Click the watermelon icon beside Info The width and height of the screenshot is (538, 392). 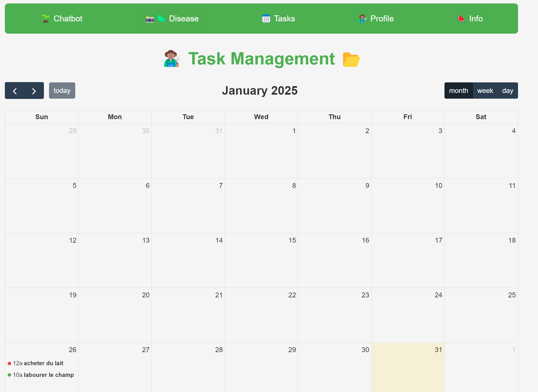461,19
